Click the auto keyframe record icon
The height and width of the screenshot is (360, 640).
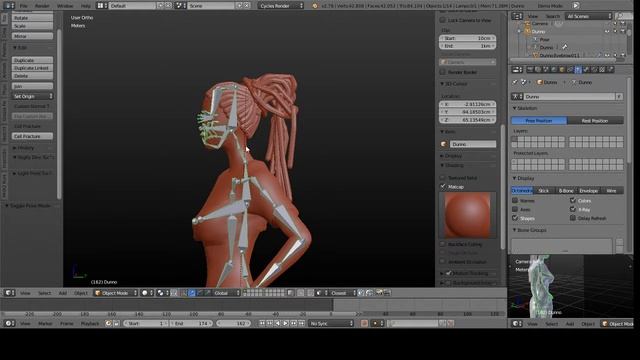coord(364,323)
